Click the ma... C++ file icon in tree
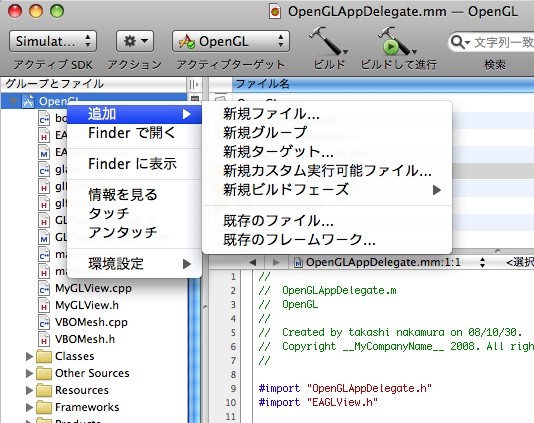The image size is (534, 423). tap(44, 254)
